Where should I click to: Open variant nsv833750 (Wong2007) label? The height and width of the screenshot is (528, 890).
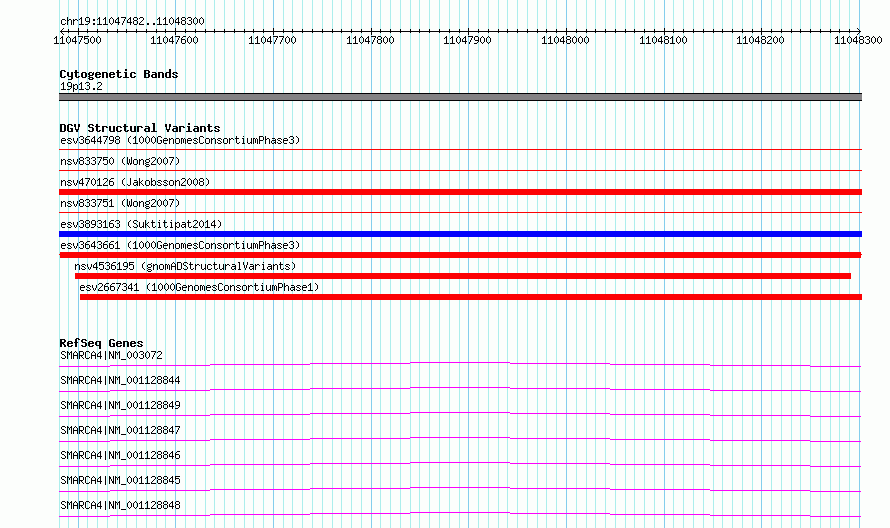pos(120,161)
